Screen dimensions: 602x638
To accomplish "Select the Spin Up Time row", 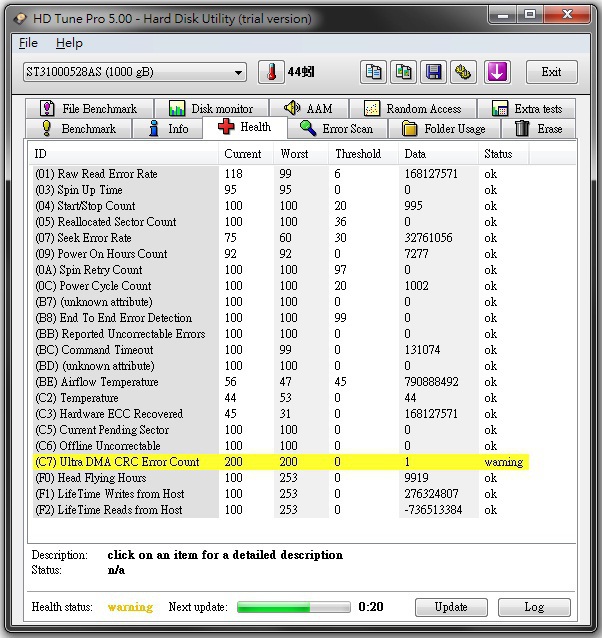I will (281, 190).
